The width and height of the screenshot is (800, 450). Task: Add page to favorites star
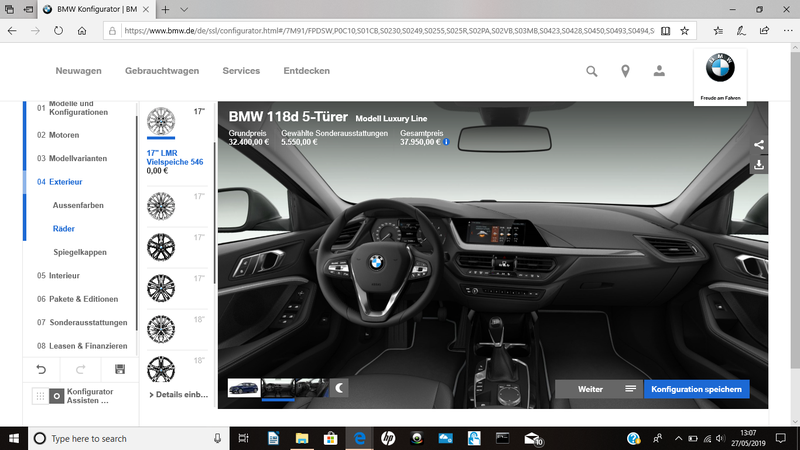[x=685, y=31]
